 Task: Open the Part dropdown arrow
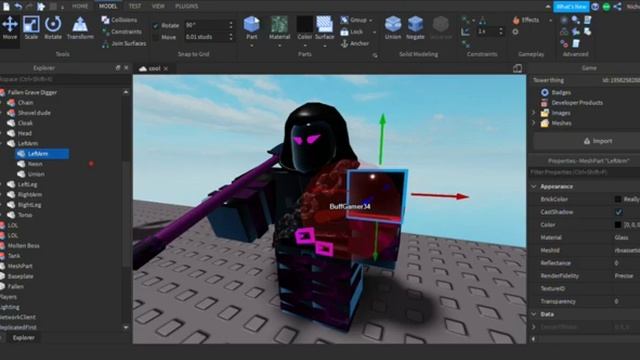pos(251,45)
